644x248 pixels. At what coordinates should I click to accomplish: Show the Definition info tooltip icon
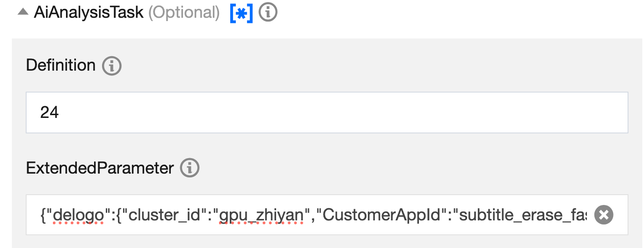[112, 66]
